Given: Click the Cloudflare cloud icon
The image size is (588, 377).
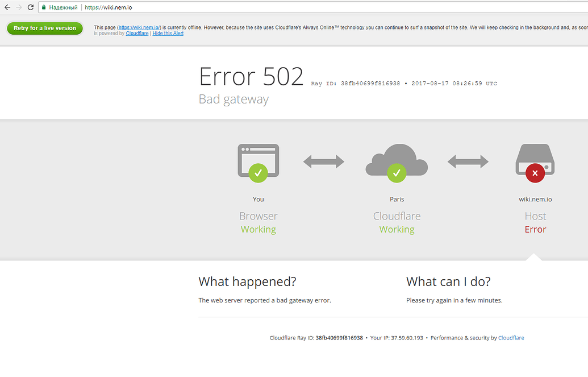Looking at the screenshot, I should 397,163.
